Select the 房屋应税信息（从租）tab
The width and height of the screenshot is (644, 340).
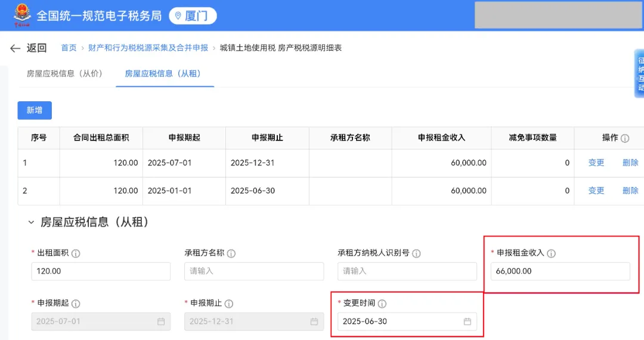[162, 73]
